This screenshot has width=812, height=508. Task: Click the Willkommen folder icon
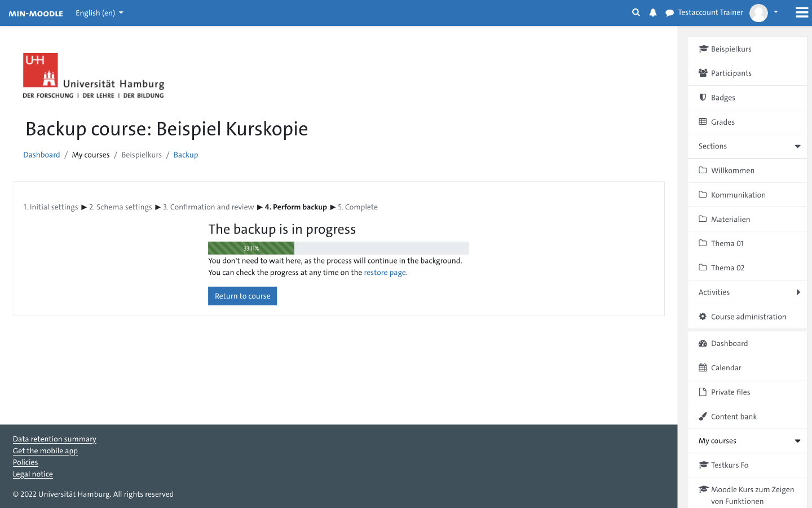pos(703,170)
